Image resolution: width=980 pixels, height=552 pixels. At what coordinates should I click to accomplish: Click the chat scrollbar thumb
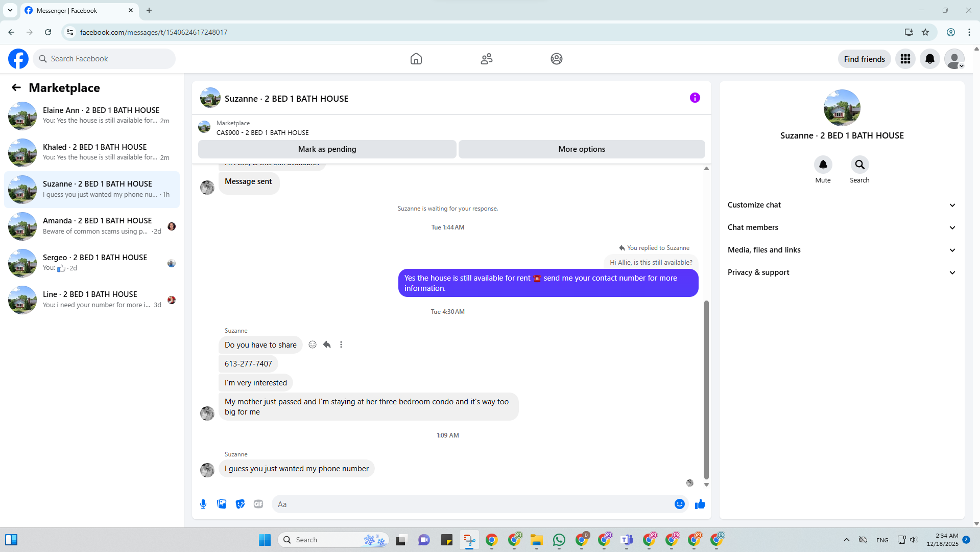(x=706, y=389)
